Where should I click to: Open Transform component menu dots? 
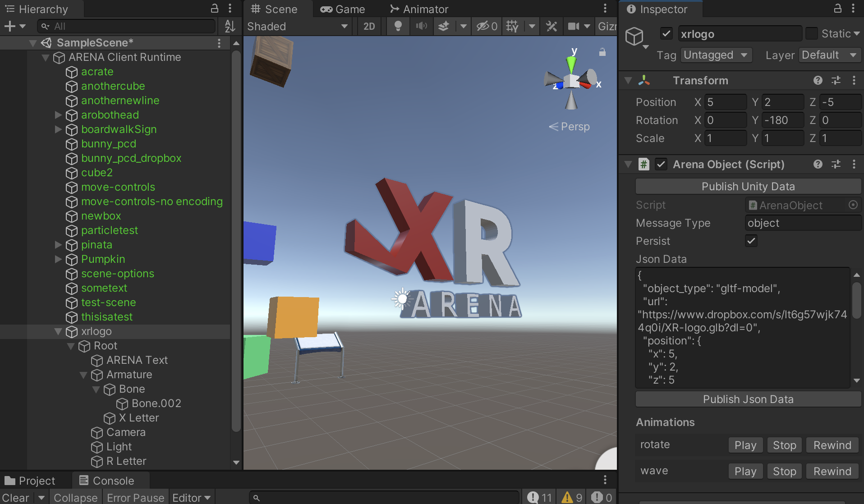click(854, 80)
